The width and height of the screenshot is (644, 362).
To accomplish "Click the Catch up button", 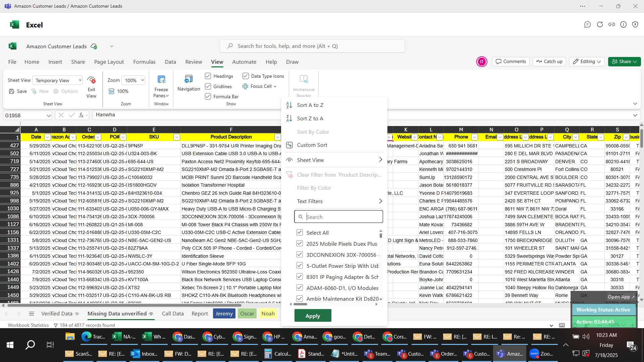I will (x=549, y=62).
